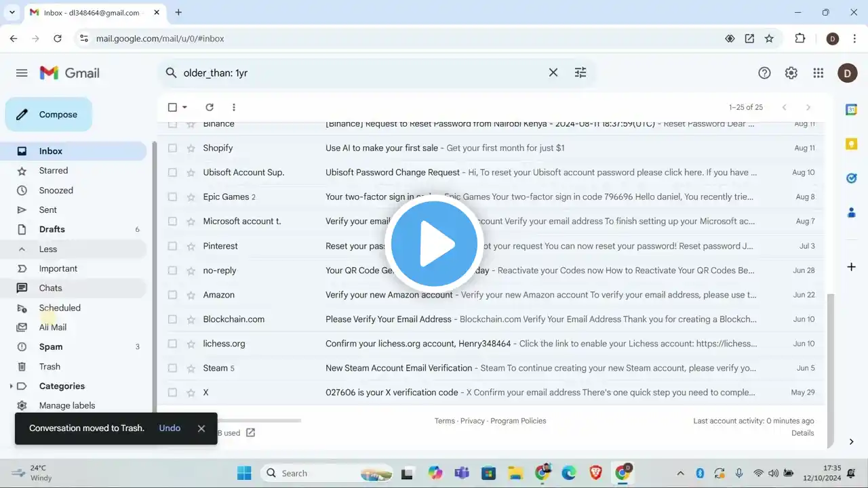Open the select dropdown arrow
Viewport: 868px width, 488px height.
[184, 107]
